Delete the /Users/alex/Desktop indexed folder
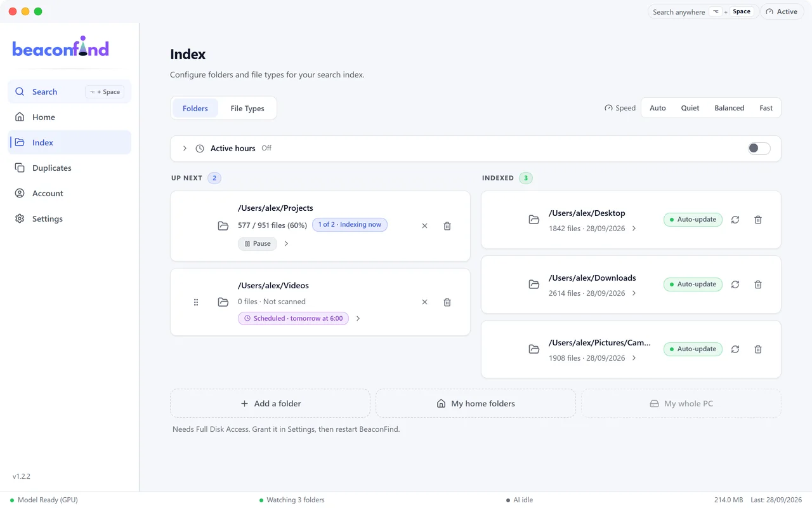This screenshot has height=508, width=812. (x=758, y=220)
